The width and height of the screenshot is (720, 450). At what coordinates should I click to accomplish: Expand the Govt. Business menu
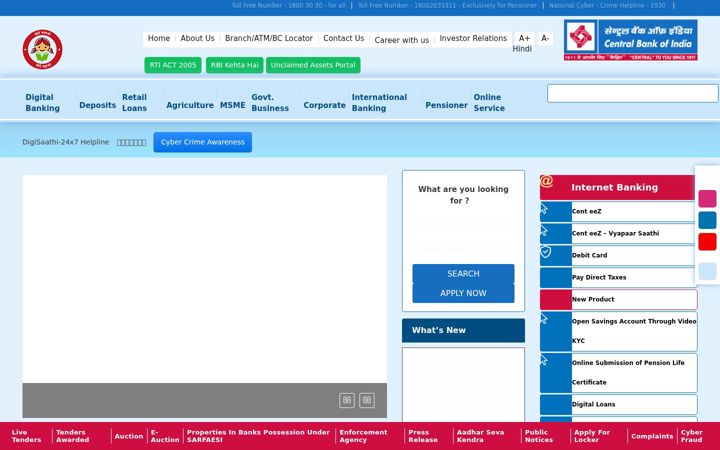pos(270,102)
